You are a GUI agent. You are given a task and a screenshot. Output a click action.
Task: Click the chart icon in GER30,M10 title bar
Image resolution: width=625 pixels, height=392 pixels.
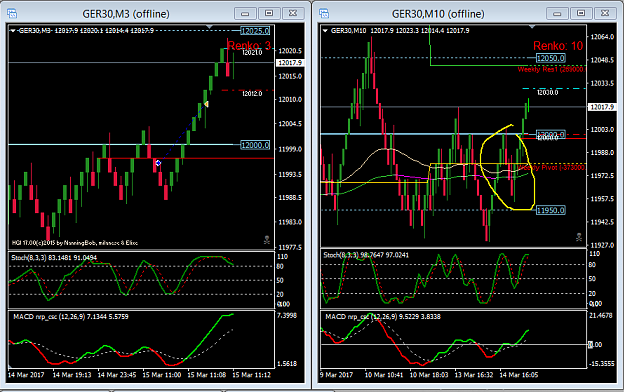point(324,14)
